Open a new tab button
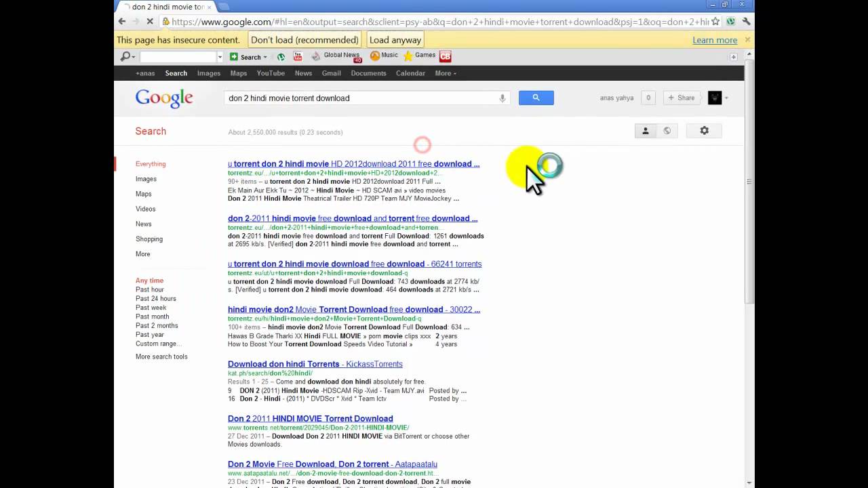This screenshot has height=488, width=868. 224,7
